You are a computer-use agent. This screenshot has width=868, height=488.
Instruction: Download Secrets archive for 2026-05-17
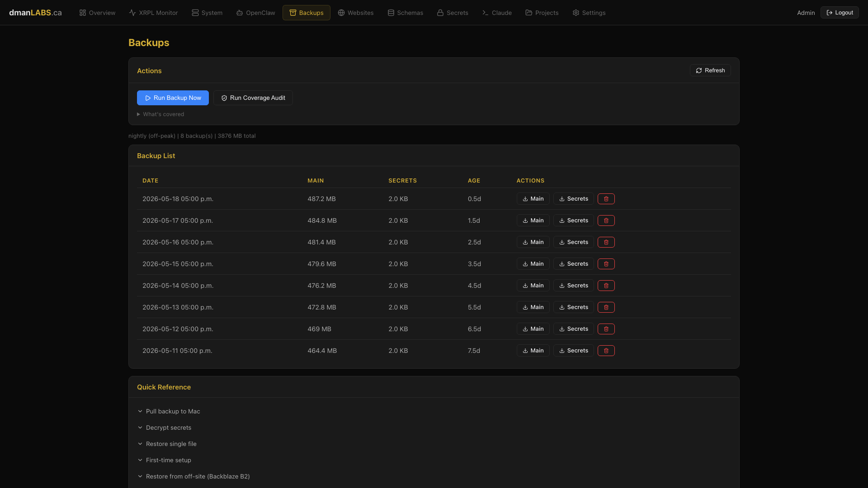pos(573,221)
